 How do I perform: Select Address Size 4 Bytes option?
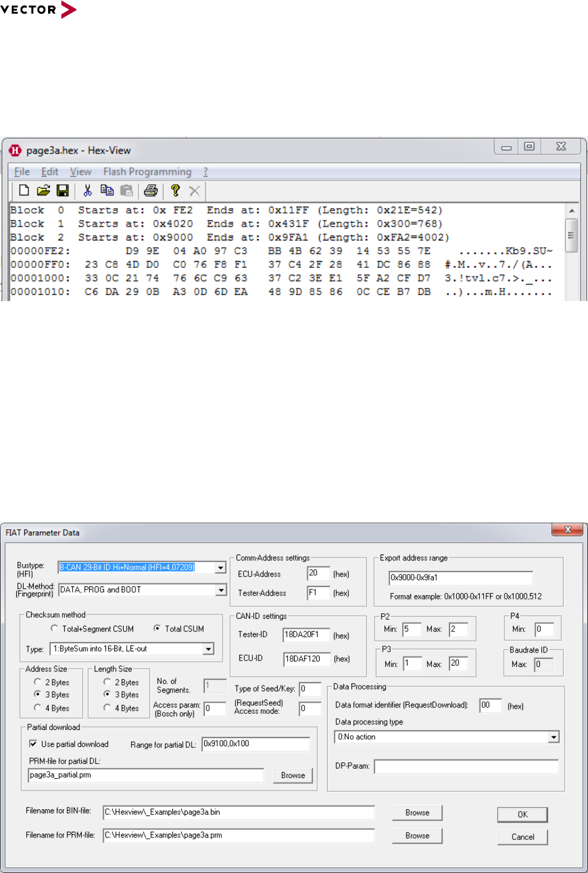coord(37,708)
